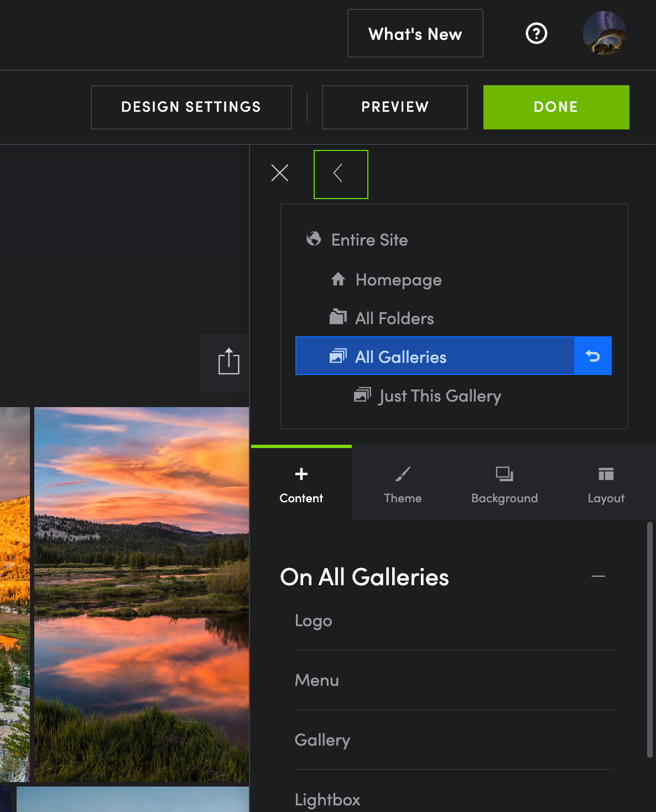Click the green DONE button
Screen dimensions: 656x812
point(556,107)
